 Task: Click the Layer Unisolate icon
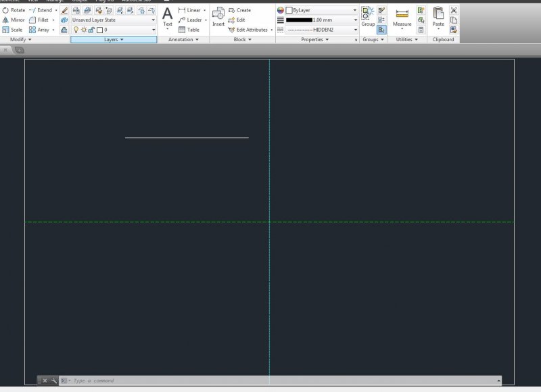pyautogui.click(x=130, y=10)
